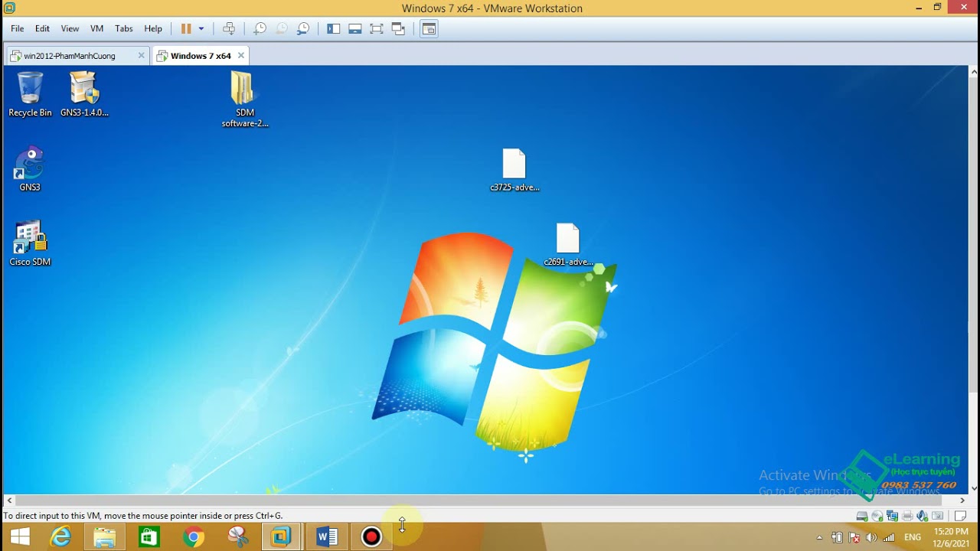Click the battery power tray icon
This screenshot has height=551, width=980.
tap(837, 537)
